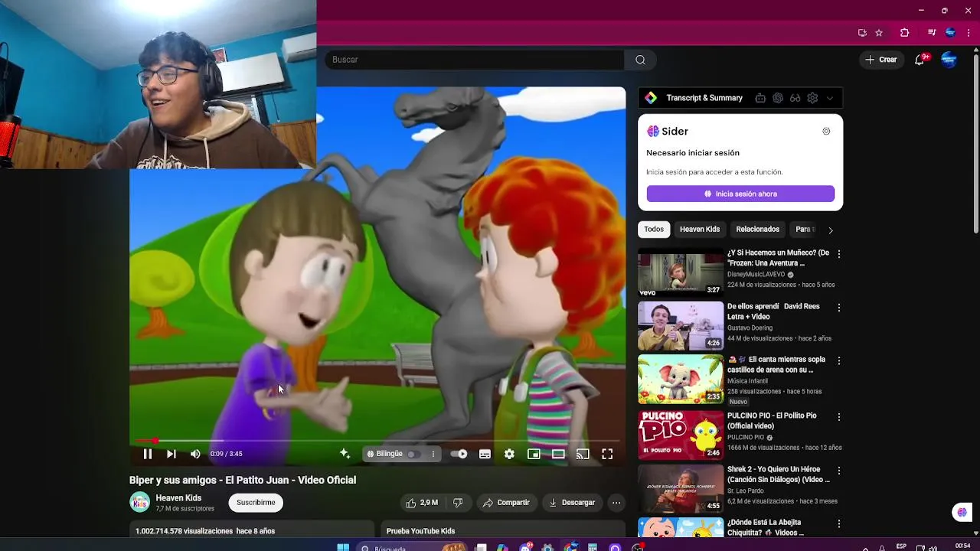980x551 pixels.
Task: Open the elephant castillos de arena thumbnail
Action: 681,379
